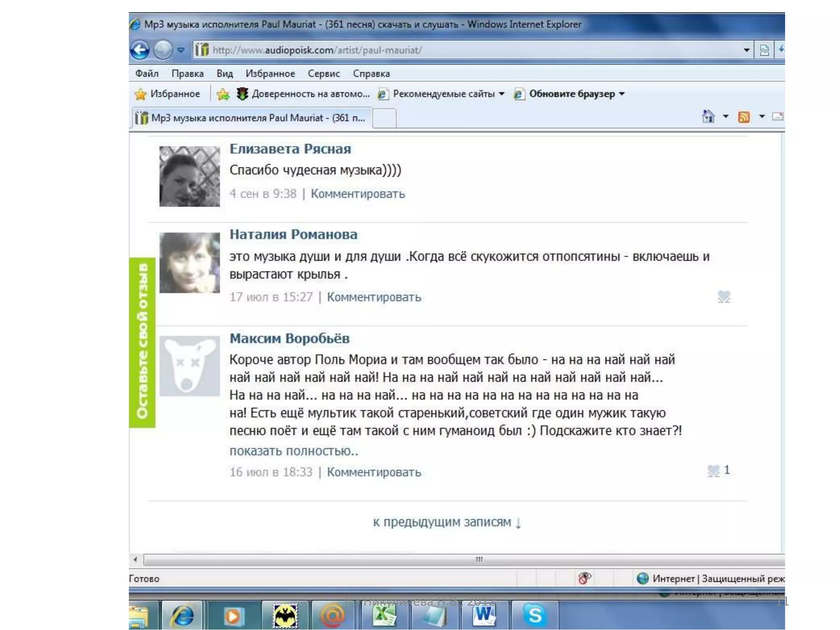Expand the address bar URL history dropdown
The image size is (840, 630).
pyautogui.click(x=746, y=50)
